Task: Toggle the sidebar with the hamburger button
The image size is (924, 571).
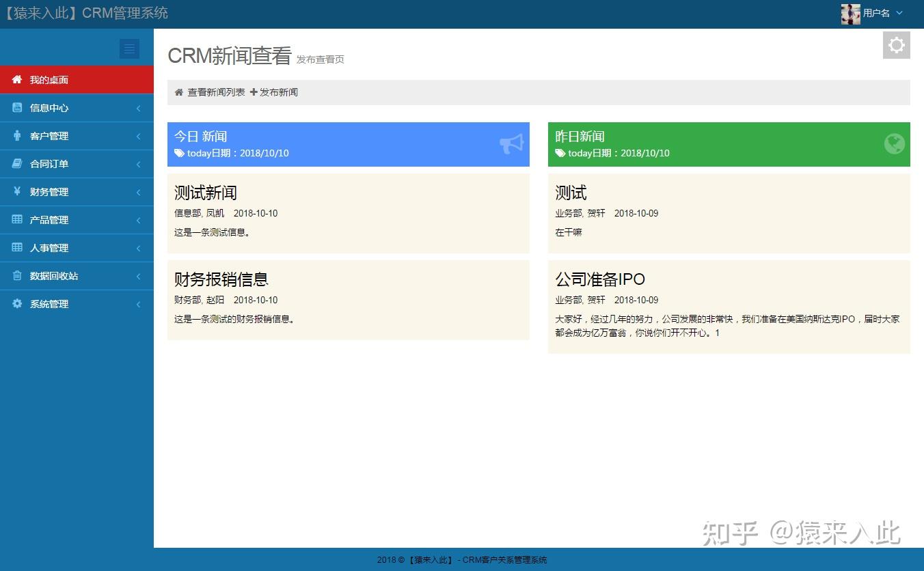Action: click(x=129, y=48)
